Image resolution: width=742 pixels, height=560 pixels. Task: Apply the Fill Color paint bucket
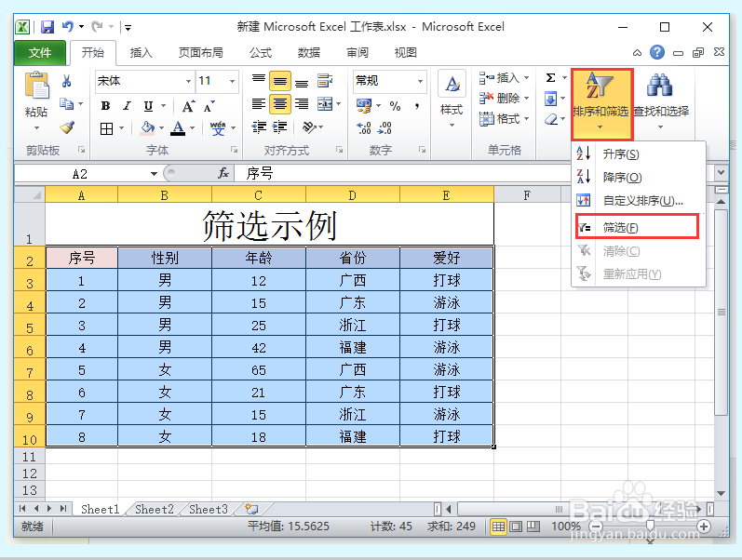click(x=148, y=127)
